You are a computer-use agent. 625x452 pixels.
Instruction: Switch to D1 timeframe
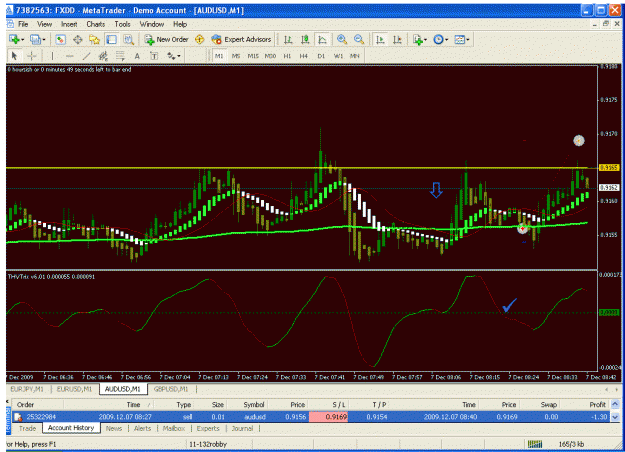pyautogui.click(x=321, y=56)
